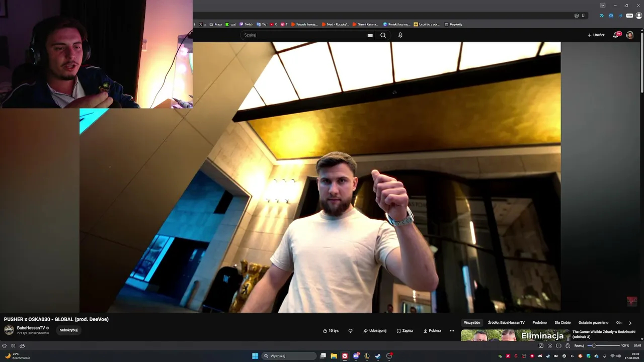
Task: Subscribe with the Subskrybuj button
Action: click(68, 330)
